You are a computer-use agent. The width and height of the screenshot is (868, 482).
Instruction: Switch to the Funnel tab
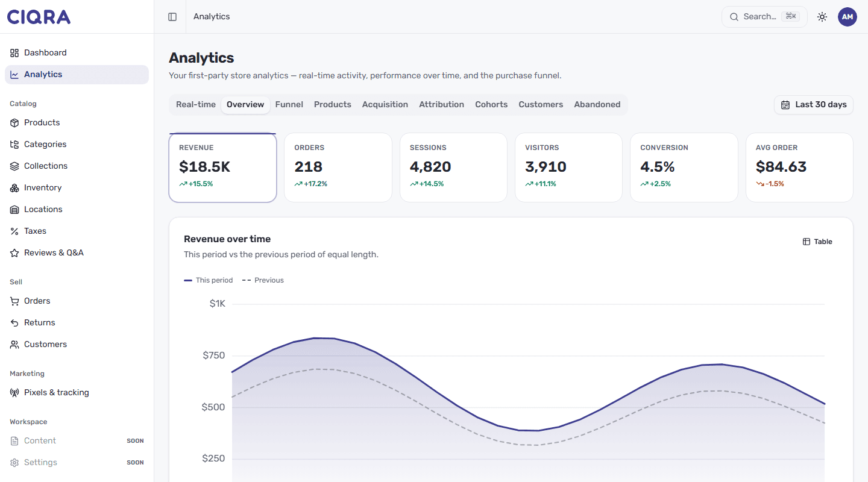(289, 105)
